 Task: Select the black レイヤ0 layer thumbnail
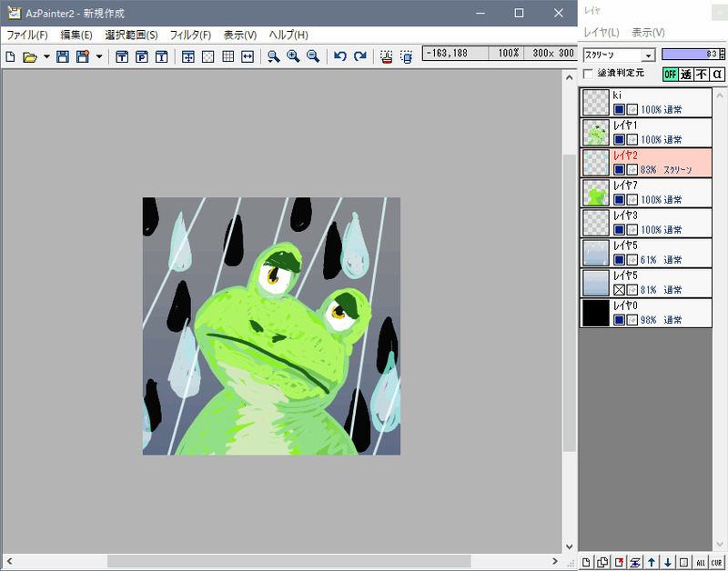click(596, 313)
